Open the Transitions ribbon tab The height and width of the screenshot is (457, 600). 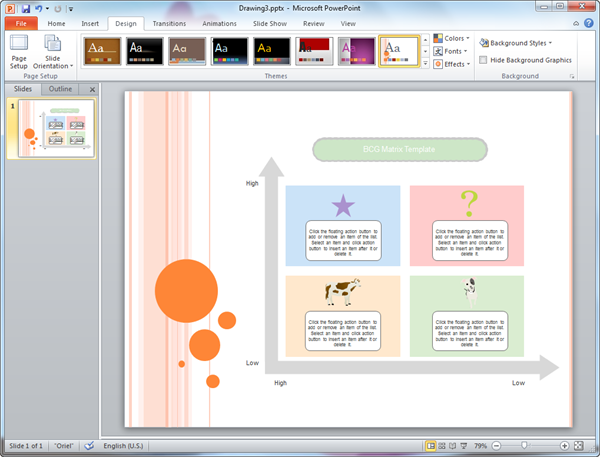tap(169, 22)
